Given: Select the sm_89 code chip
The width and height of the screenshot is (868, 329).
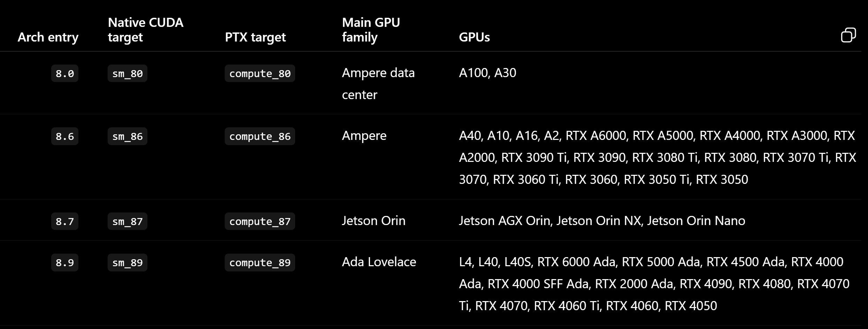Looking at the screenshot, I should click(128, 262).
